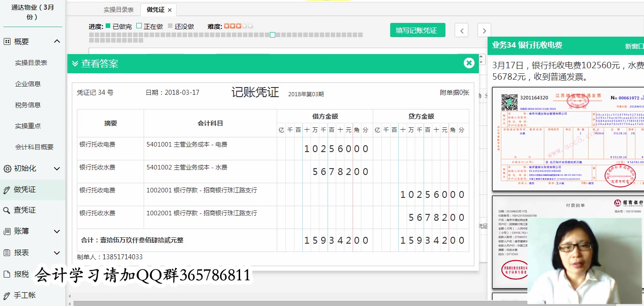The height and width of the screenshot is (306, 644).
Task: Collapse the 概要 sidebar section
Action: (x=57, y=41)
